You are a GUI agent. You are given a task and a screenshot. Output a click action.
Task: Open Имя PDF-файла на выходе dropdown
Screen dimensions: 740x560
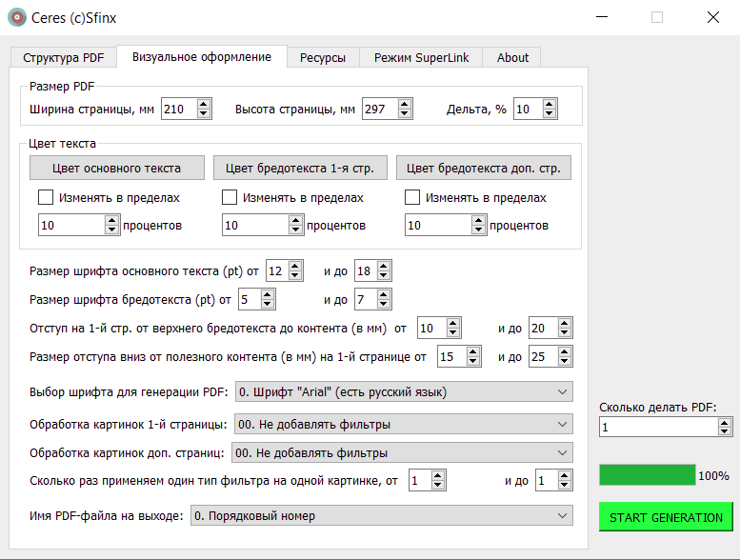click(x=382, y=515)
